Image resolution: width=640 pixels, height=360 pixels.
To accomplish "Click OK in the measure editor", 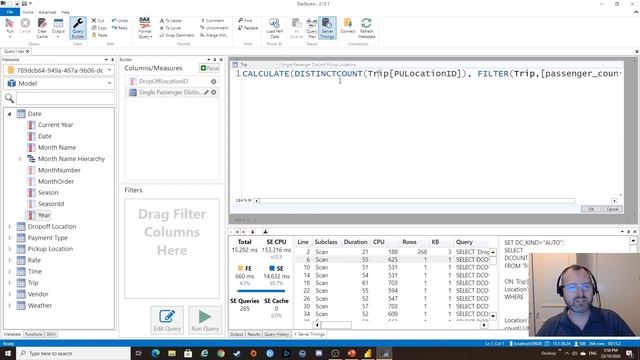I will pyautogui.click(x=591, y=209).
